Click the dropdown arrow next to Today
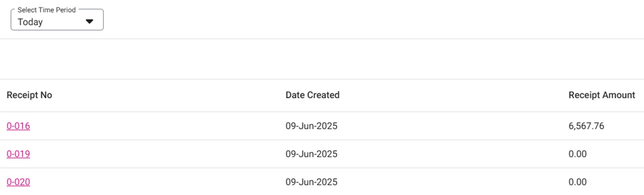 (89, 21)
